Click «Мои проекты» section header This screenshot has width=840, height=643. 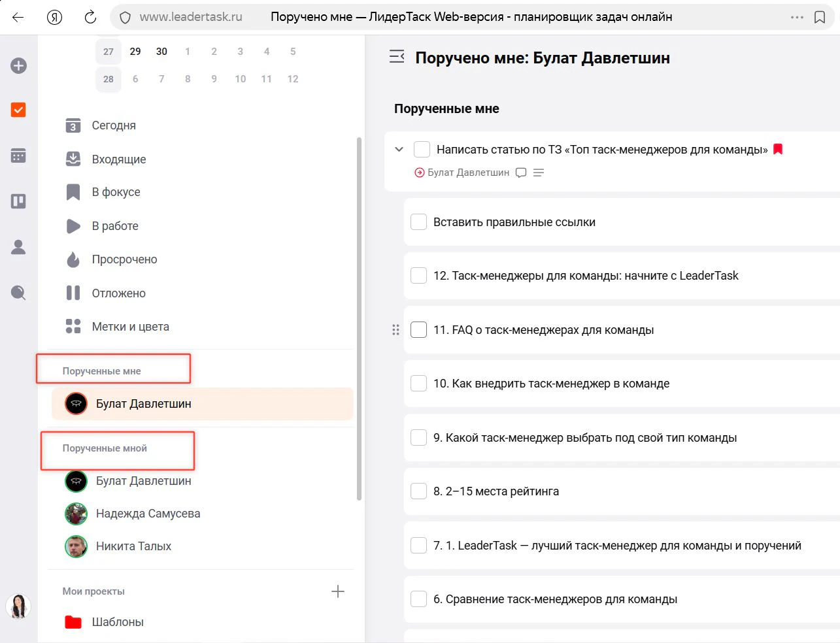[x=93, y=591]
